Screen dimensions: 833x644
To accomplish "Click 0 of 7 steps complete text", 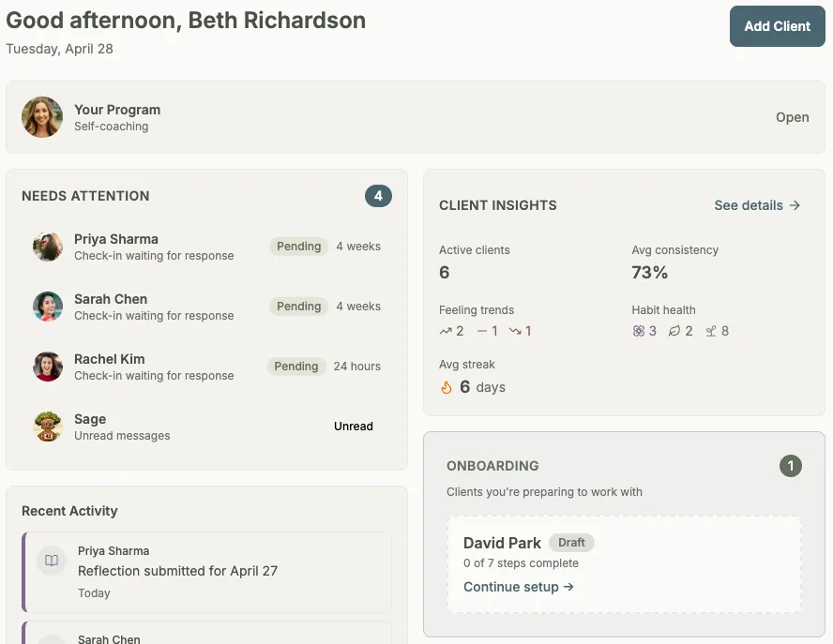I will [x=521, y=563].
